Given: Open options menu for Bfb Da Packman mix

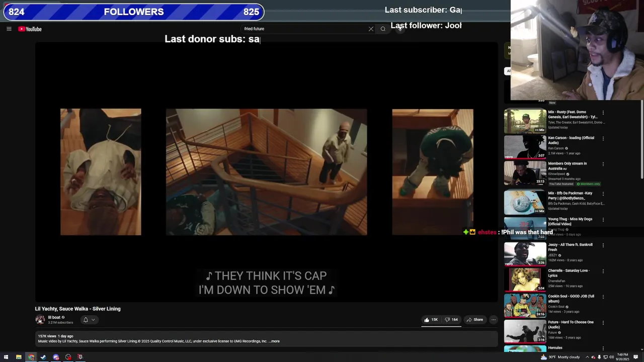Looking at the screenshot, I should pos(603,194).
